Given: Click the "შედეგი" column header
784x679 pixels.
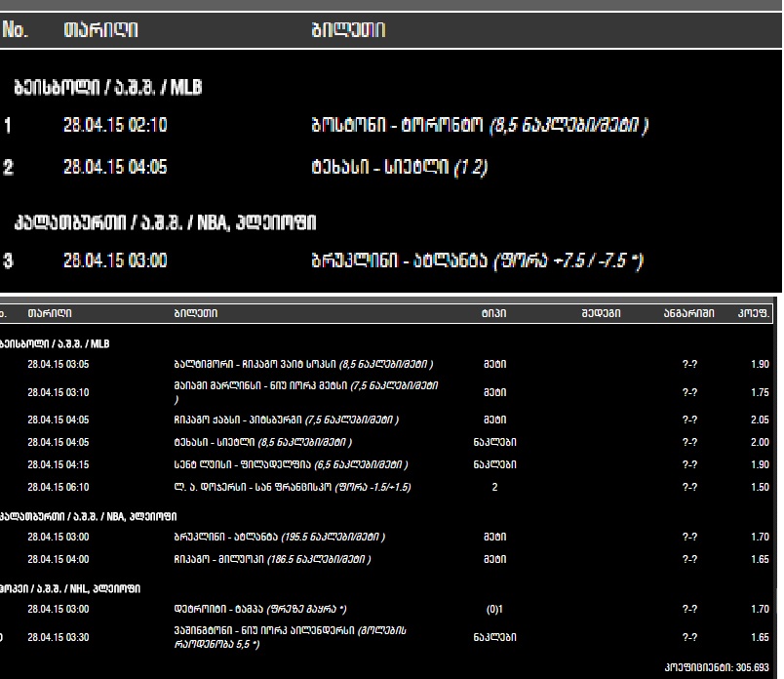Looking at the screenshot, I should [x=595, y=314].
